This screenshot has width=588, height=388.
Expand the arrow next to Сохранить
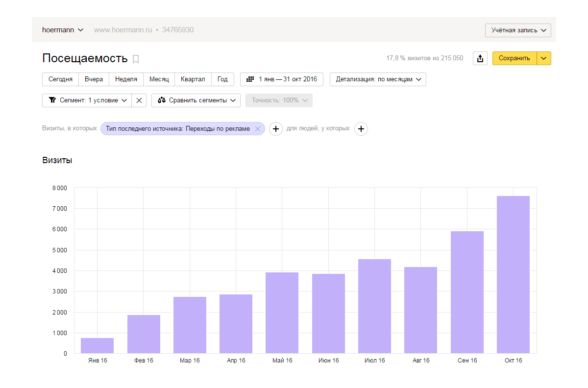[x=544, y=58]
